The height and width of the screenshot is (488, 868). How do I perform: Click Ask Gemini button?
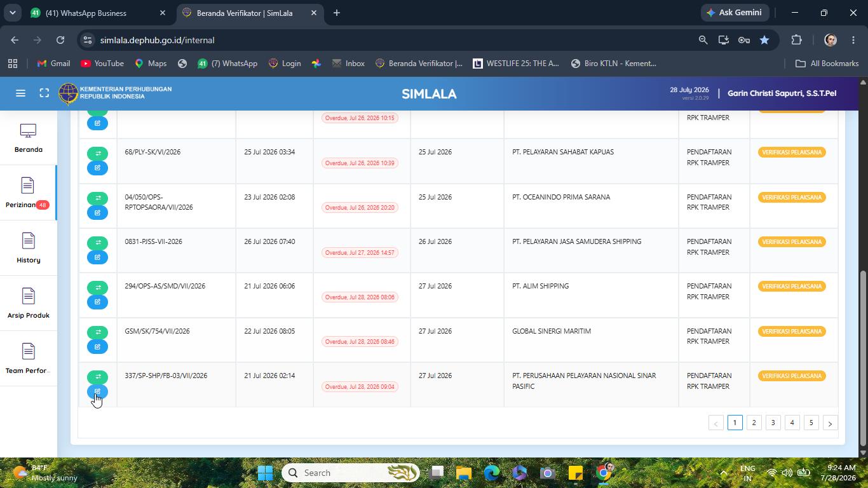pos(735,13)
